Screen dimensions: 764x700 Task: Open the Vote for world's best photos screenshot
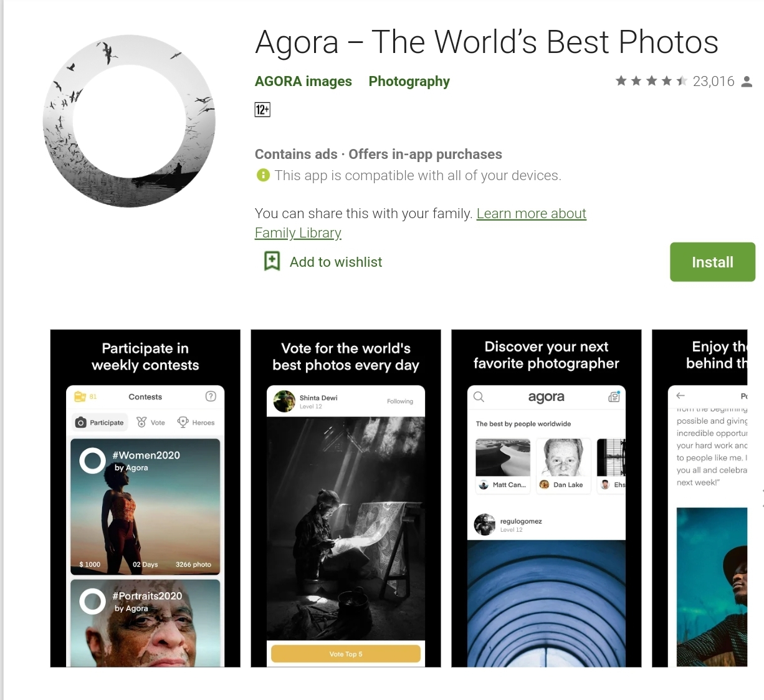click(x=346, y=498)
